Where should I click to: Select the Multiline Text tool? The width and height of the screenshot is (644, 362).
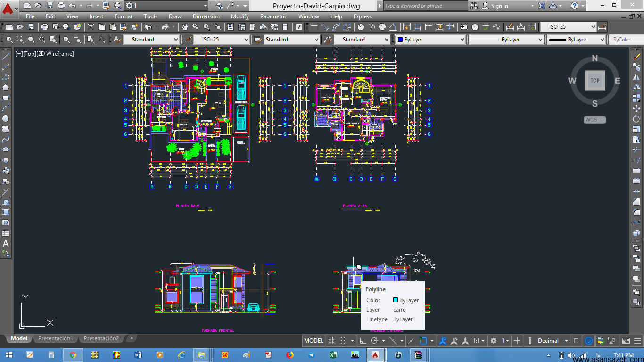[x=6, y=243]
